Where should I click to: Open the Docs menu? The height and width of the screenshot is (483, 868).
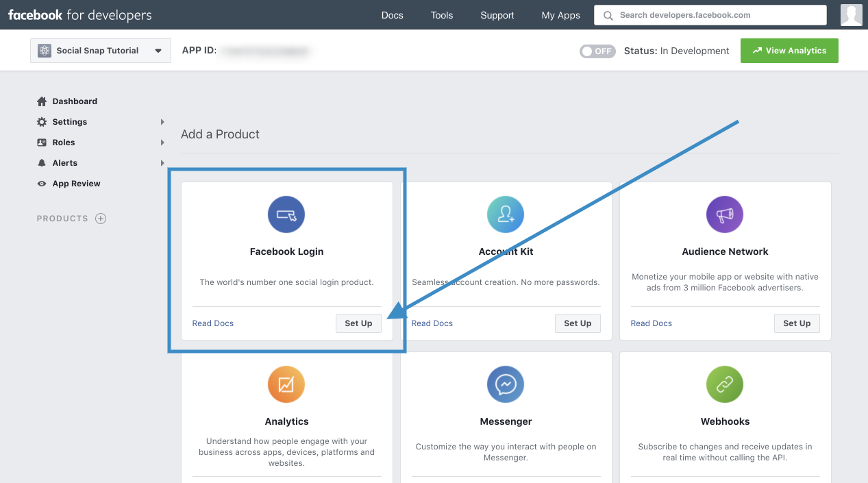coord(392,14)
